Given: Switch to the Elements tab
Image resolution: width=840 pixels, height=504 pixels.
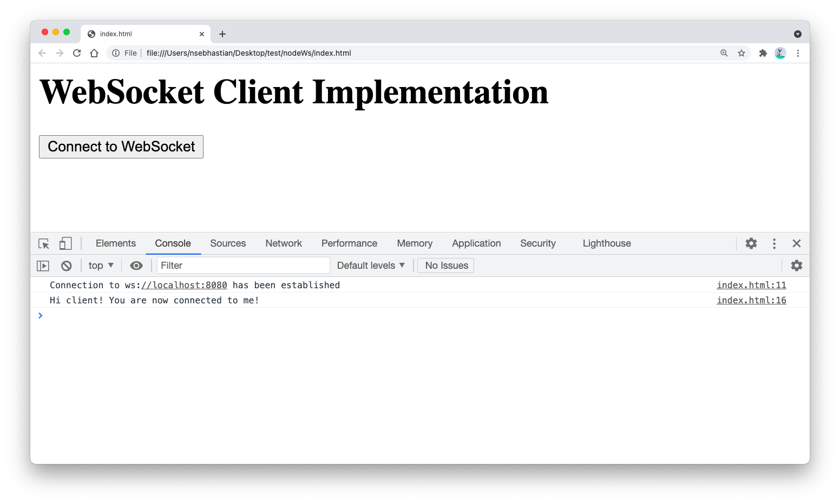Looking at the screenshot, I should (116, 243).
